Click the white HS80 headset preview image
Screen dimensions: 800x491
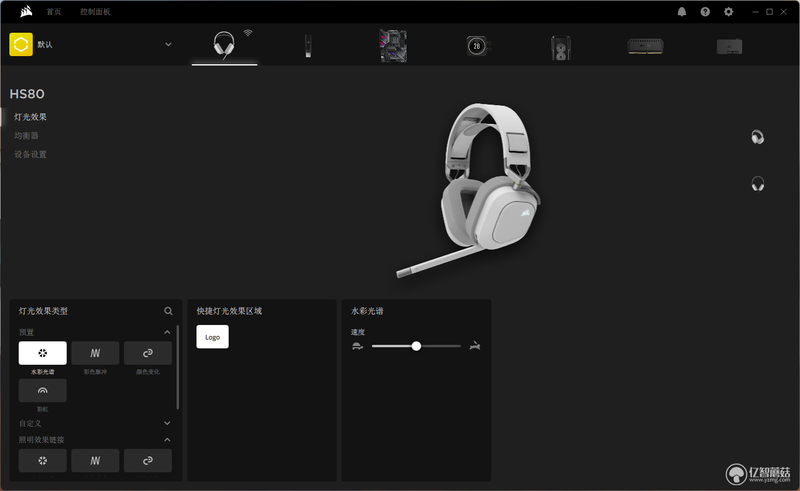pyautogui.click(x=468, y=190)
